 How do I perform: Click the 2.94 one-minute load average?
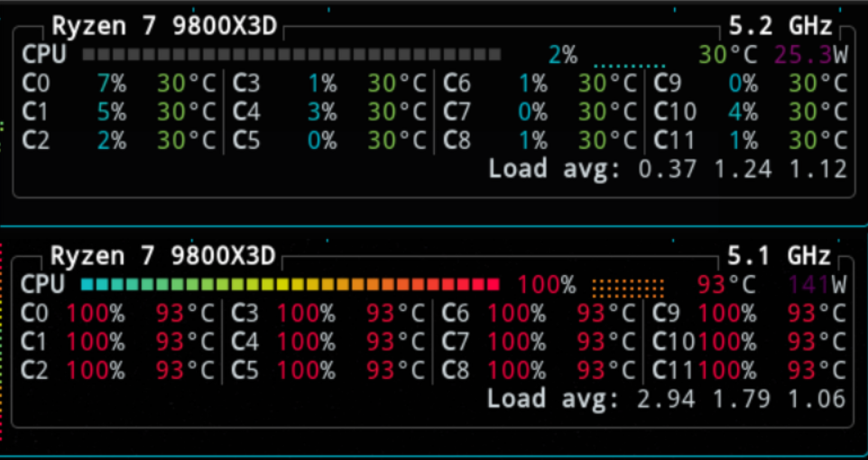(667, 399)
